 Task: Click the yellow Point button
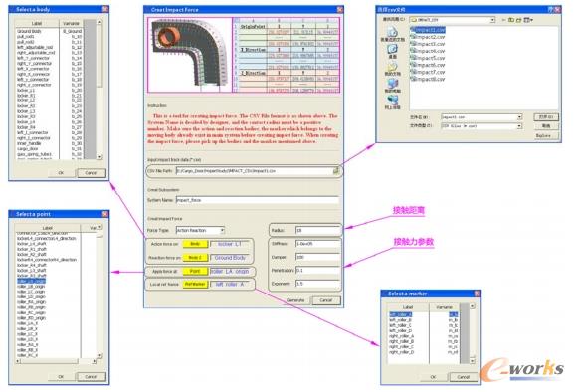pyautogui.click(x=195, y=272)
